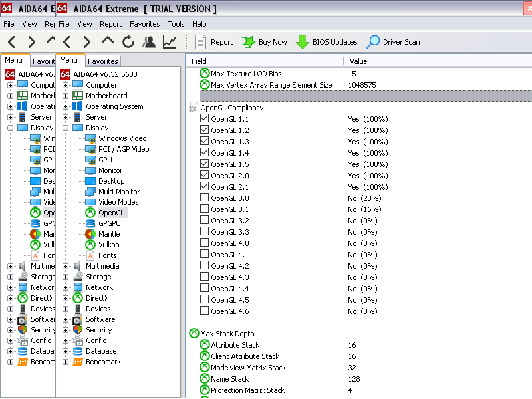Toggle the OpenGL 3.0 checkbox
This screenshot has height=399, width=532.
(x=204, y=198)
